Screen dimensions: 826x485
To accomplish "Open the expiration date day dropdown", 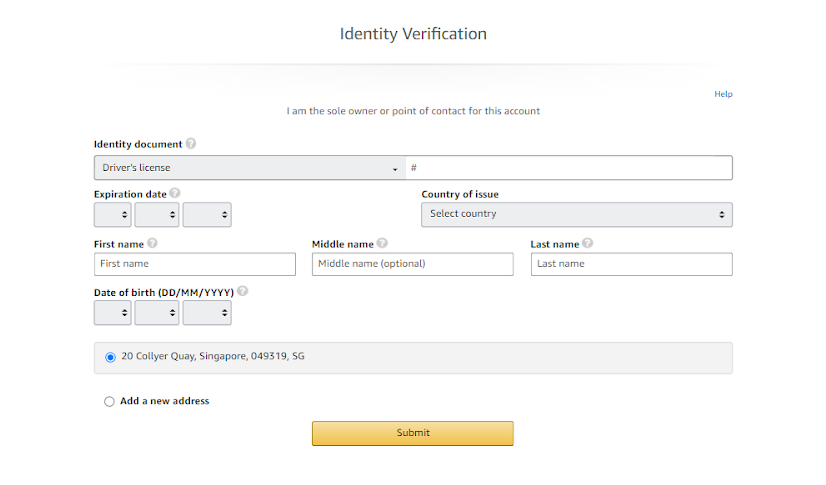I will [113, 215].
